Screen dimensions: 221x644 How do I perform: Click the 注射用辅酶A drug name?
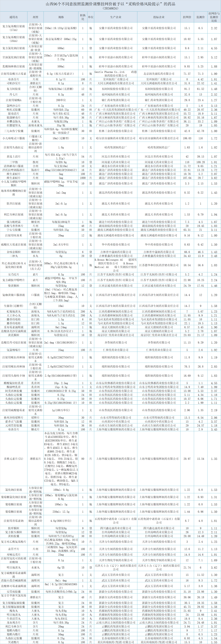[x=14, y=100]
